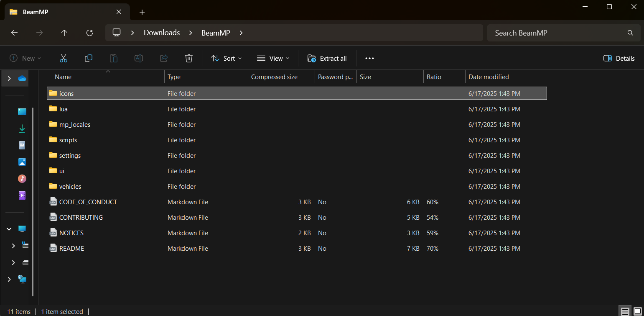Image resolution: width=644 pixels, height=316 pixels.
Task: Click the Share icon in toolbar
Action: coord(164,58)
